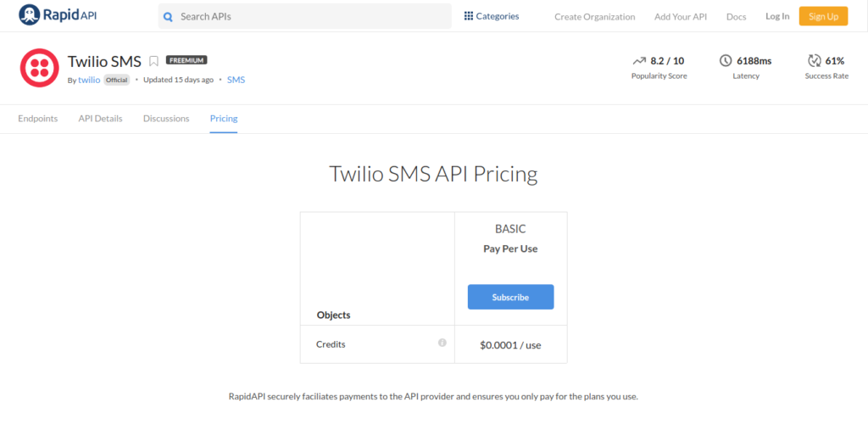The height and width of the screenshot is (424, 868).
Task: Focus the Search APIs field
Action: (x=305, y=17)
